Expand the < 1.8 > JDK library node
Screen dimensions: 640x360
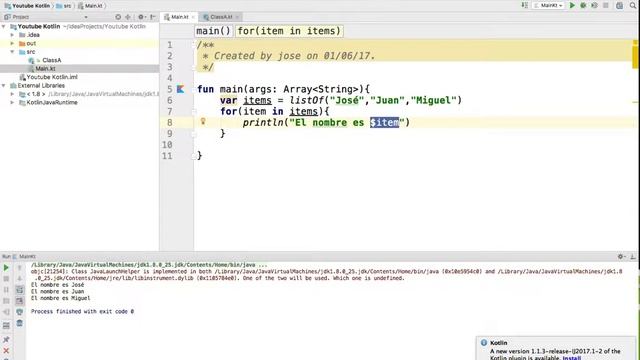click(x=12, y=94)
